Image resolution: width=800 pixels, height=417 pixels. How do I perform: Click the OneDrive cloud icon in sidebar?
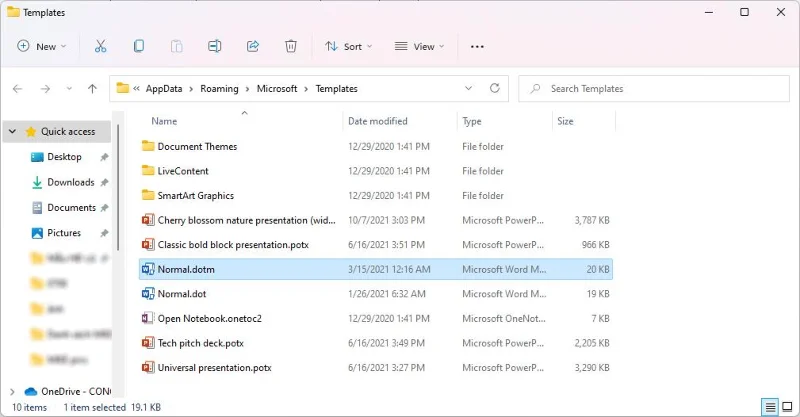(x=31, y=391)
